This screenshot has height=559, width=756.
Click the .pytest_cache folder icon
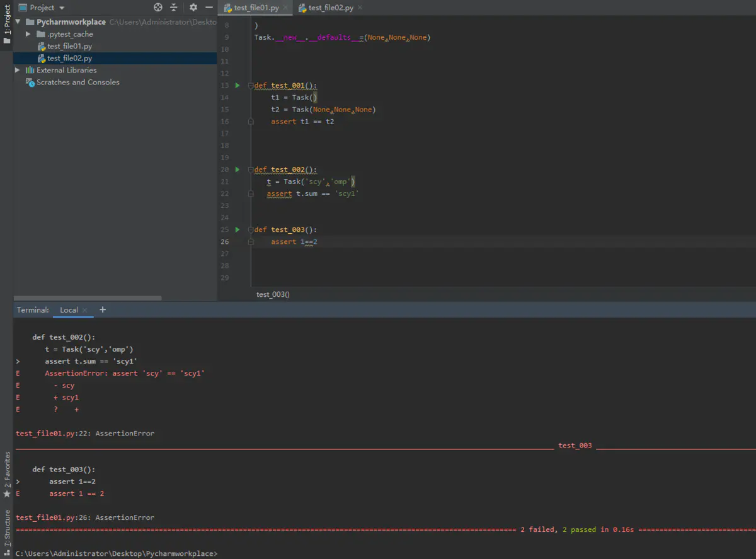point(41,34)
